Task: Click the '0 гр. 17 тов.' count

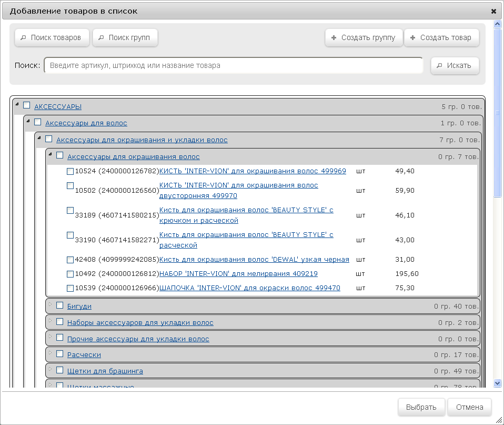Action: coord(457,355)
